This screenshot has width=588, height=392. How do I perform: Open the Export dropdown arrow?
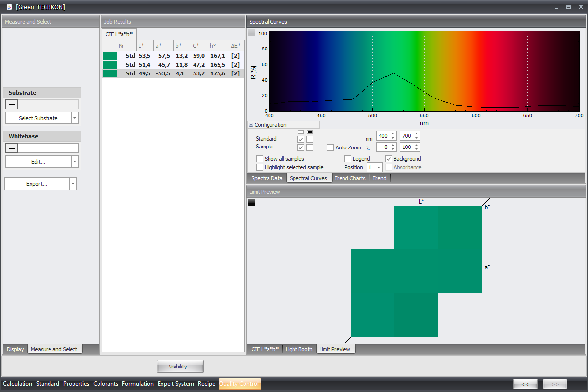[x=73, y=184]
